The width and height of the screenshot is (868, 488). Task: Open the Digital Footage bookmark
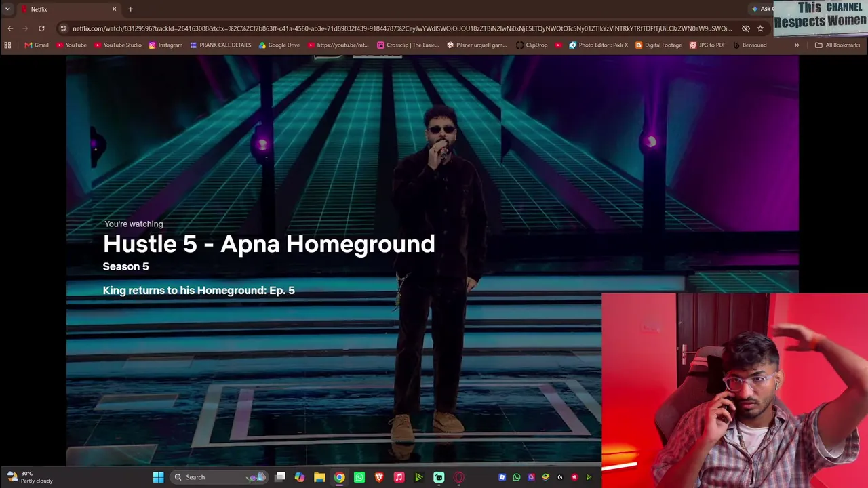tap(658, 45)
